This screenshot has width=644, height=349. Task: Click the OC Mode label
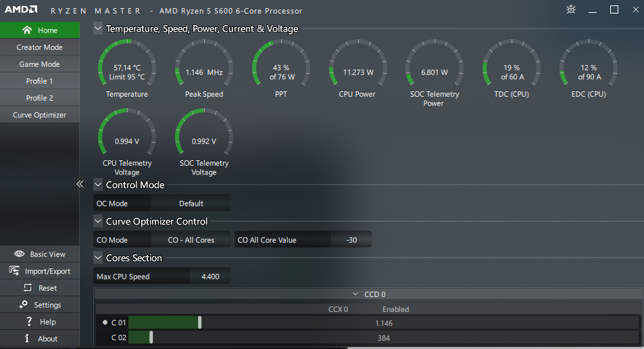(x=112, y=203)
